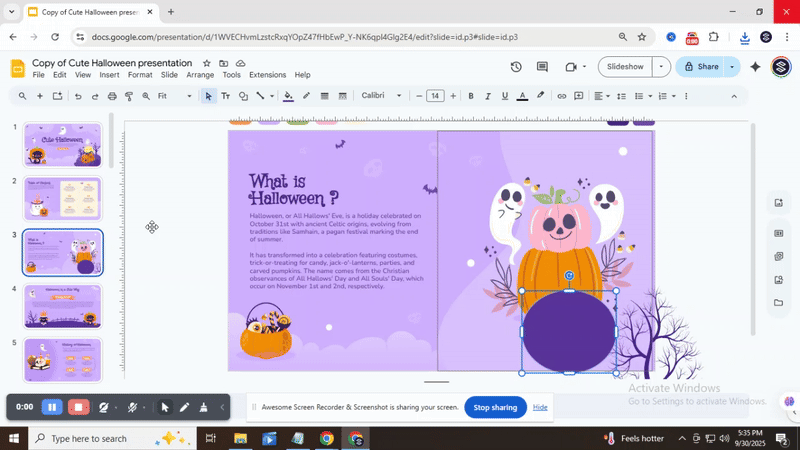
Task: Toggle underline formatting
Action: pos(505,96)
